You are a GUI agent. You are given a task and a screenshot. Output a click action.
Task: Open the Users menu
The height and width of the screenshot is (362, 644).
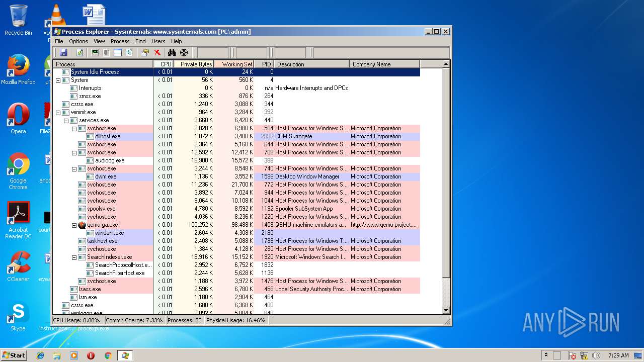coord(158,41)
